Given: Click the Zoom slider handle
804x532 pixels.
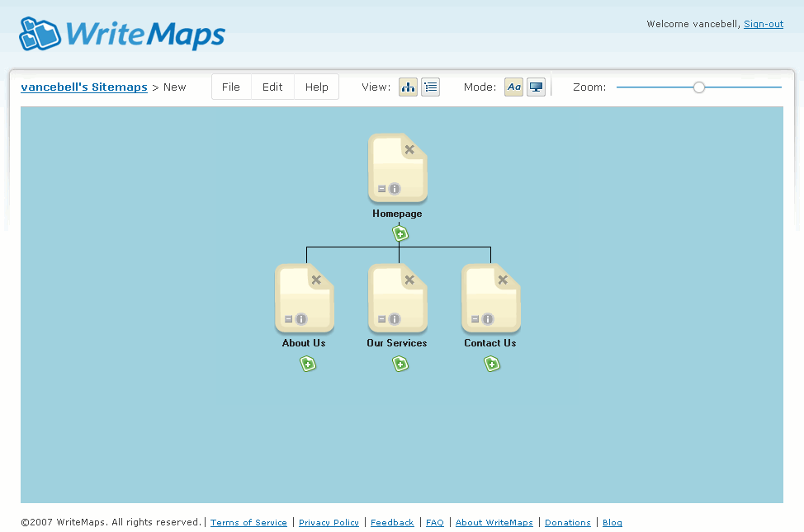Looking at the screenshot, I should point(699,87).
